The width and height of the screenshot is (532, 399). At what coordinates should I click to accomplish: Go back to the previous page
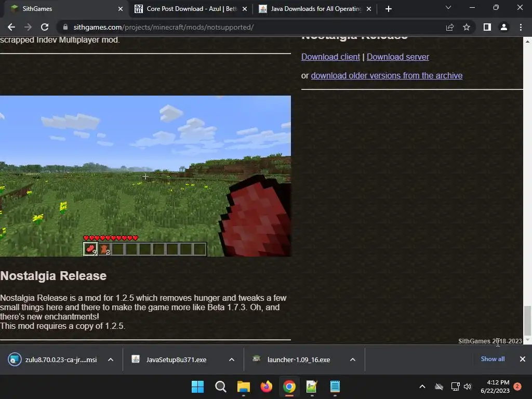point(11,27)
